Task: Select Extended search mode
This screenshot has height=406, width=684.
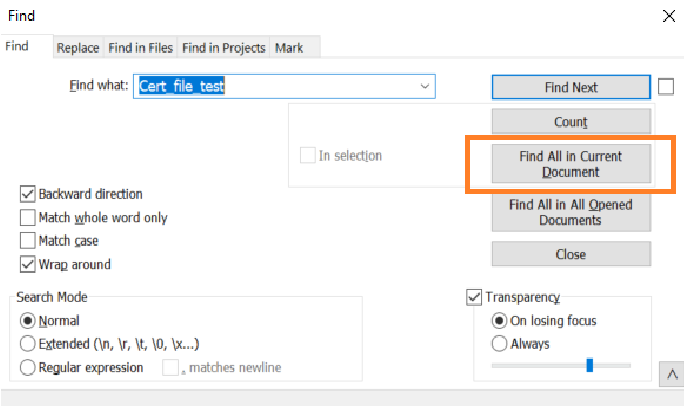Action: 28,344
